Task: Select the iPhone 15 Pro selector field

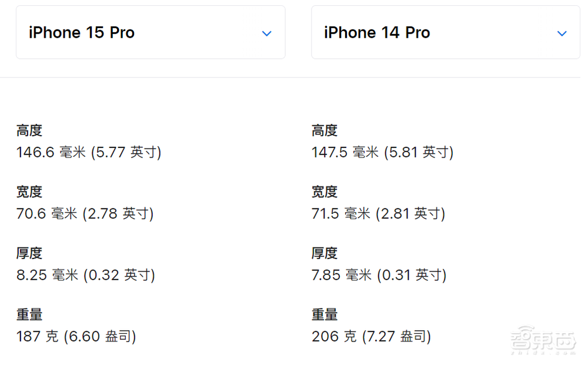Action: [151, 32]
